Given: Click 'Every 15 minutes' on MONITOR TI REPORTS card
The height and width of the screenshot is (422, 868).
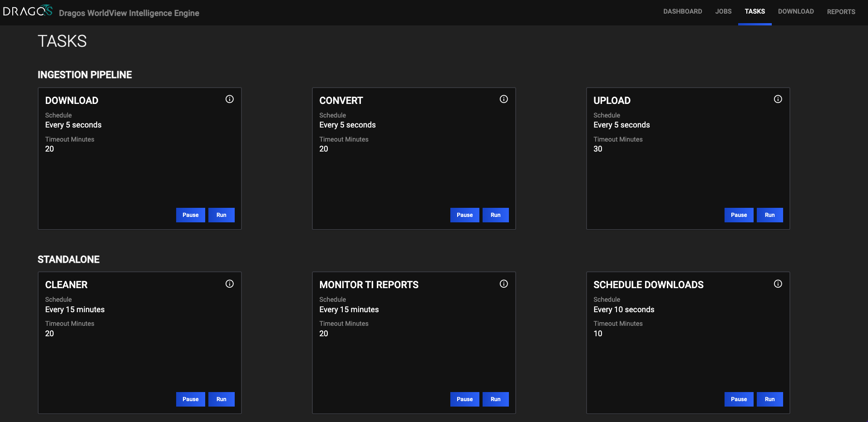Looking at the screenshot, I should click(x=349, y=309).
